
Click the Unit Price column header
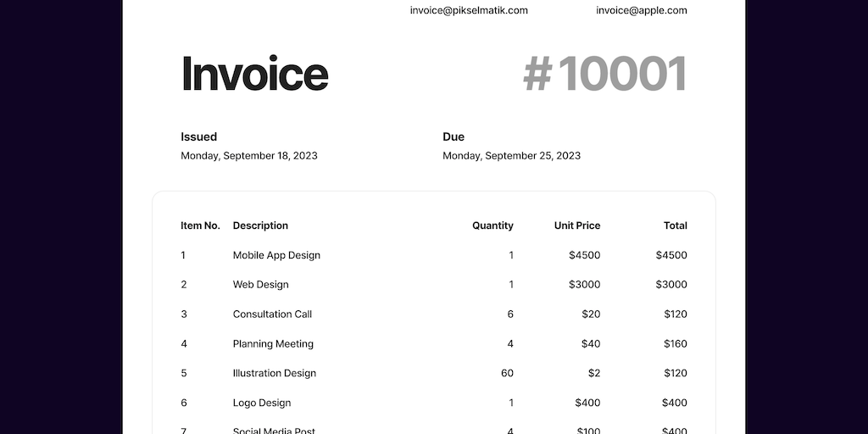tap(577, 225)
